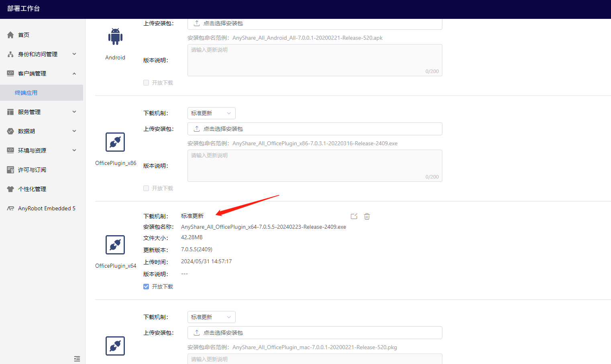This screenshot has width=611, height=364.
Task: Click the 客户端管理 sidebar icon
Action: 10,73
